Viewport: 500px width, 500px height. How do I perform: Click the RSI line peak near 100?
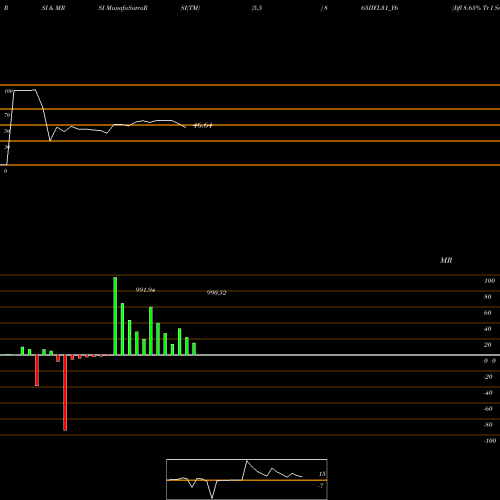24,90
